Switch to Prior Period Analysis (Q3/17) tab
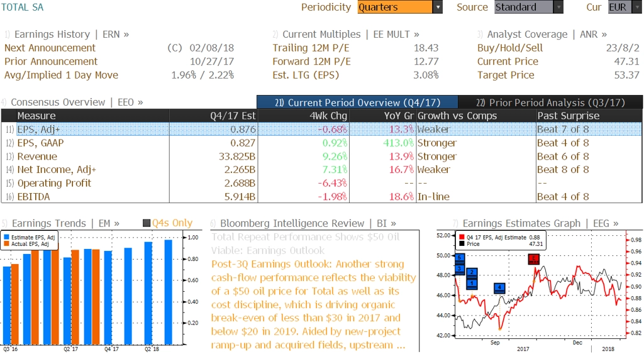This screenshot has height=354, width=644. (550, 102)
